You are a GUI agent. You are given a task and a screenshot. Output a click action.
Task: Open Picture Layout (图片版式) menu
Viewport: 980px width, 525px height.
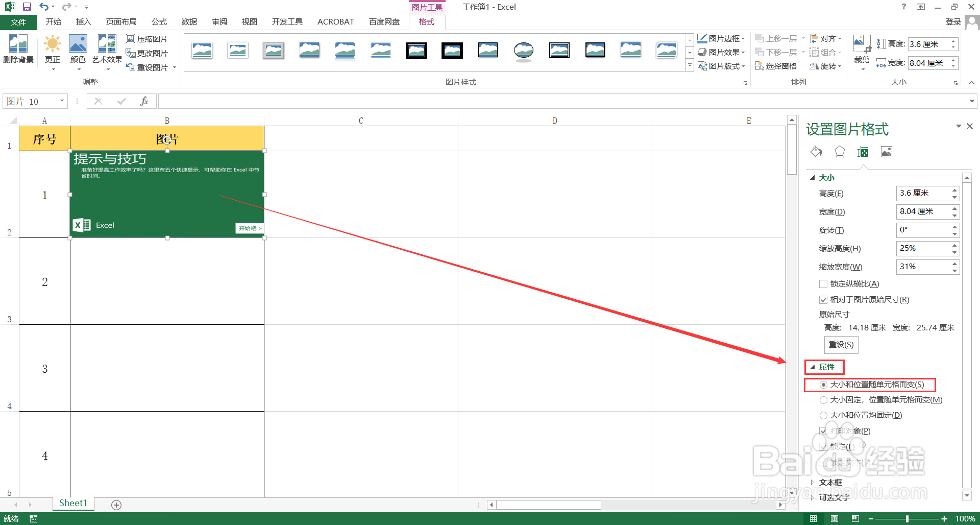(721, 66)
